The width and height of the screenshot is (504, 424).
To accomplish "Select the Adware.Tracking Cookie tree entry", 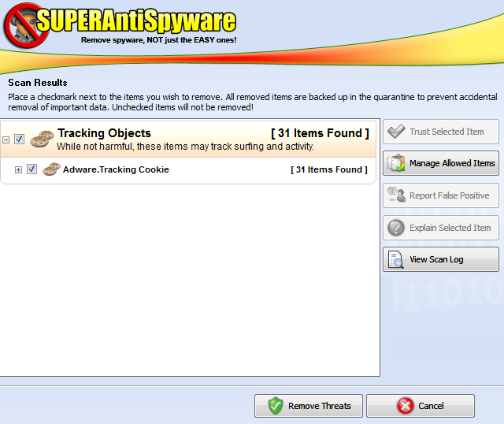I will 116,169.
